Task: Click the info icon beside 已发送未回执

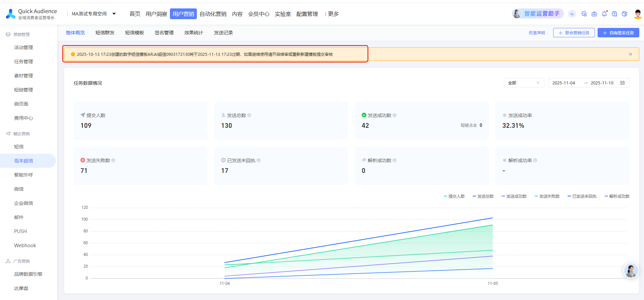Action: point(259,160)
